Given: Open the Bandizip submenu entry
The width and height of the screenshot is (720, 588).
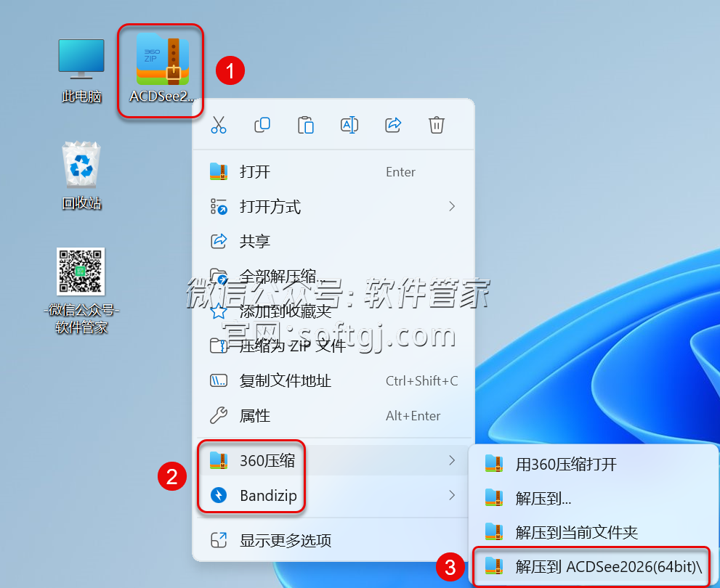Looking at the screenshot, I should click(333, 495).
